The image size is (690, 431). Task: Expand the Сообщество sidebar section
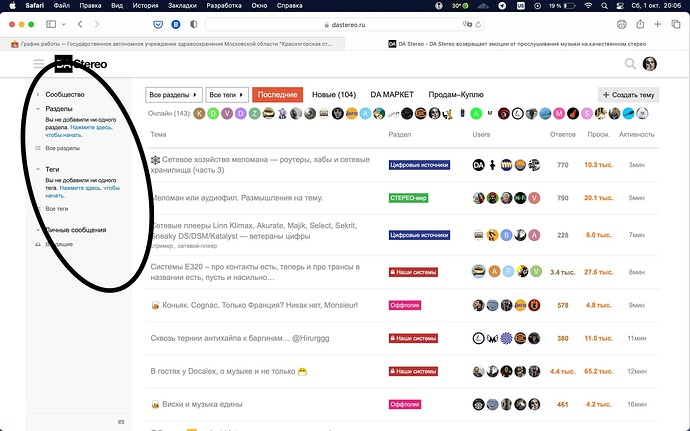[x=64, y=93]
